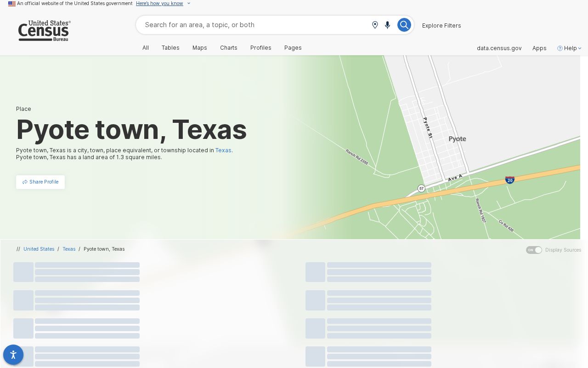
Task: Click the Help question mark icon
Action: pos(560,48)
